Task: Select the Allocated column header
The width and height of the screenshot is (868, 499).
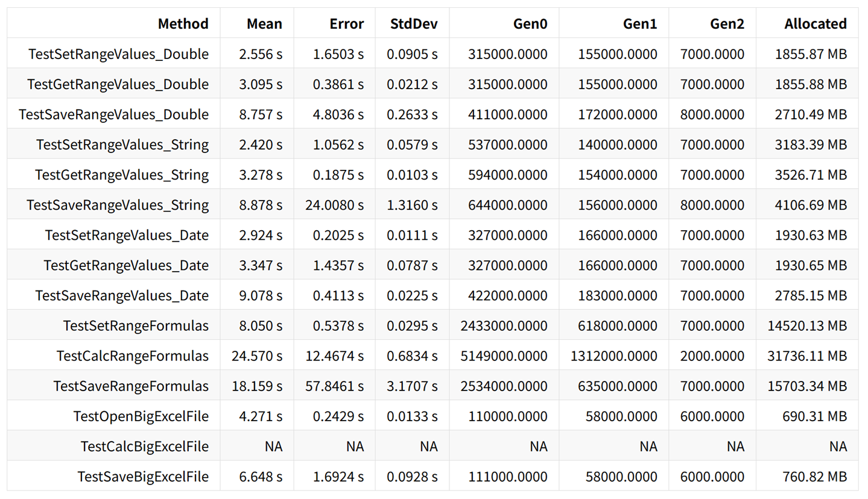Action: pyautogui.click(x=816, y=24)
